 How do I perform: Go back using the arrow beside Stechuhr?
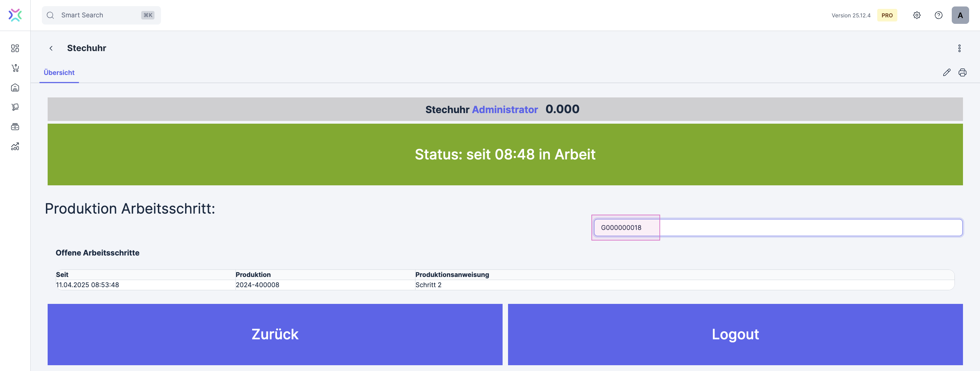click(51, 48)
